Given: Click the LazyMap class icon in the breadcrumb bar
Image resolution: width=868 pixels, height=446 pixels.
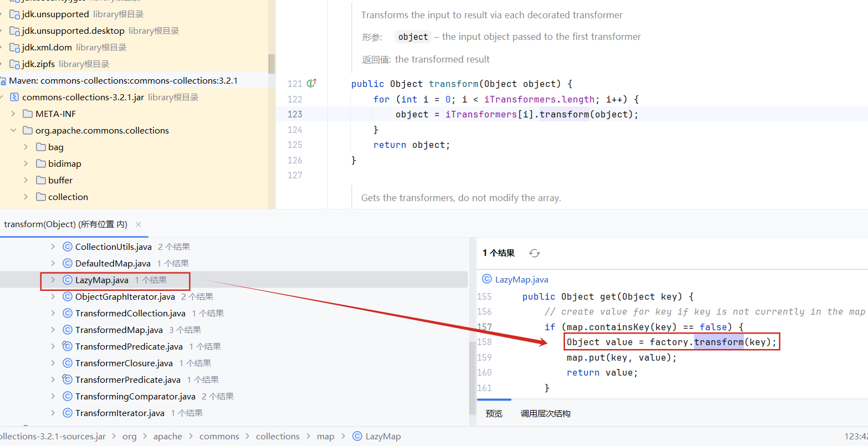Looking at the screenshot, I should (357, 436).
